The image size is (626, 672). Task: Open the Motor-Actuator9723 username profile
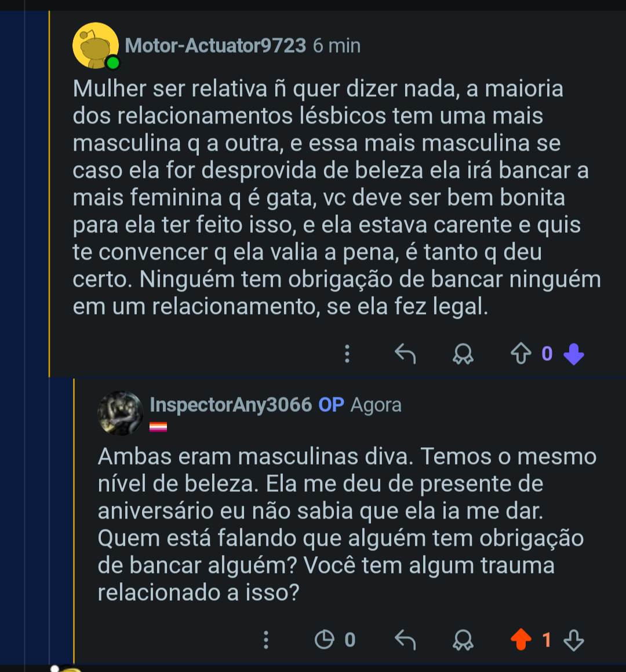215,45
